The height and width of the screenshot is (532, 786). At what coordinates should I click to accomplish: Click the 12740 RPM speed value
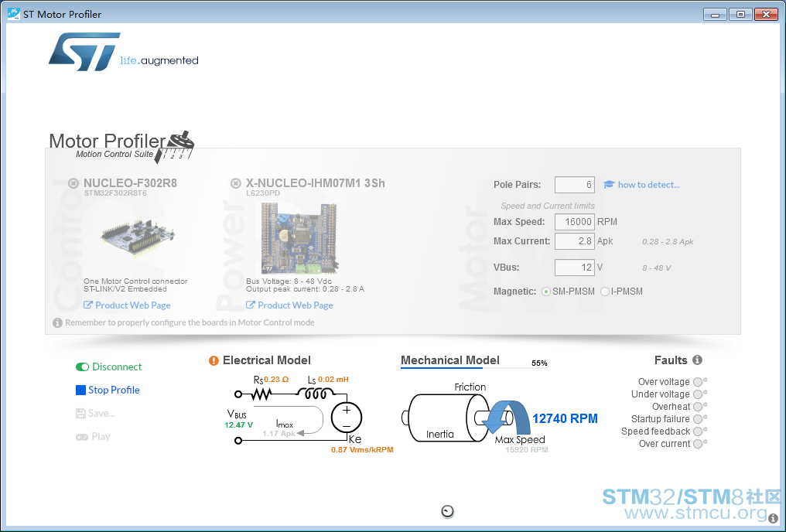pos(565,419)
